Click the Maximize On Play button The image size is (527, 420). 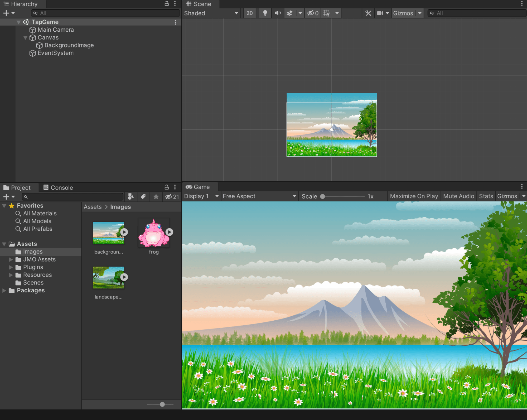point(414,196)
